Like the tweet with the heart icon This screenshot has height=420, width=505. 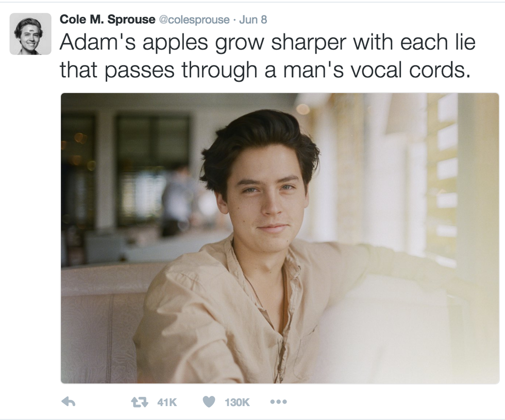coord(209,401)
